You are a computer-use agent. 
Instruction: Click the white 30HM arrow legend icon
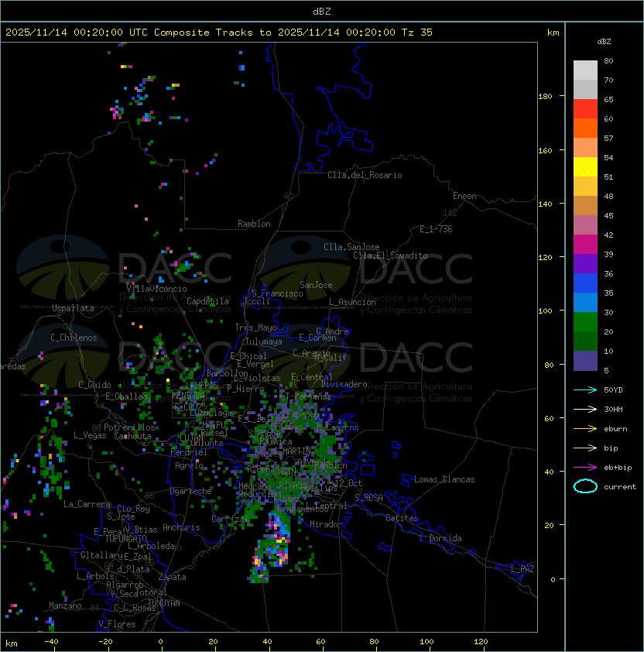[585, 409]
